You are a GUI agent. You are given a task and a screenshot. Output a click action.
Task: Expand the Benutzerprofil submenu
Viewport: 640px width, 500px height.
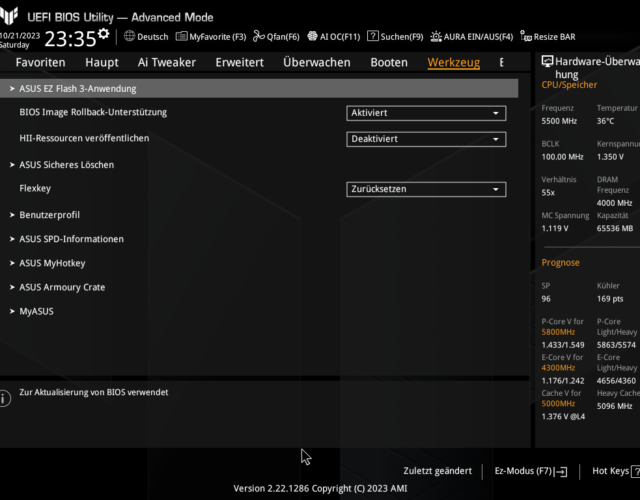pyautogui.click(x=49, y=215)
